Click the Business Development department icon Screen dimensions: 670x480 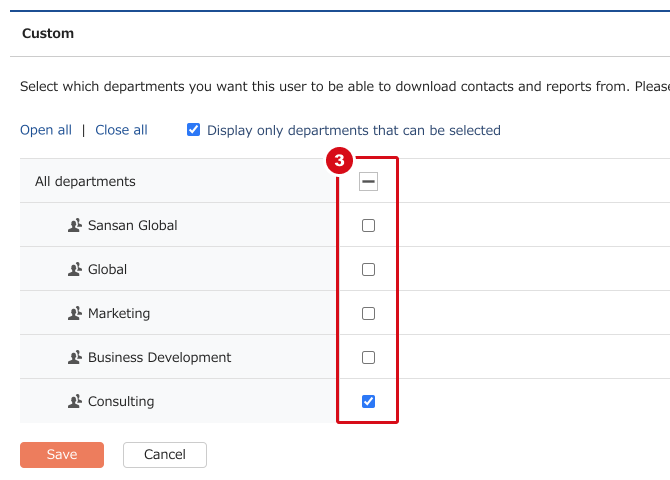tap(75, 357)
